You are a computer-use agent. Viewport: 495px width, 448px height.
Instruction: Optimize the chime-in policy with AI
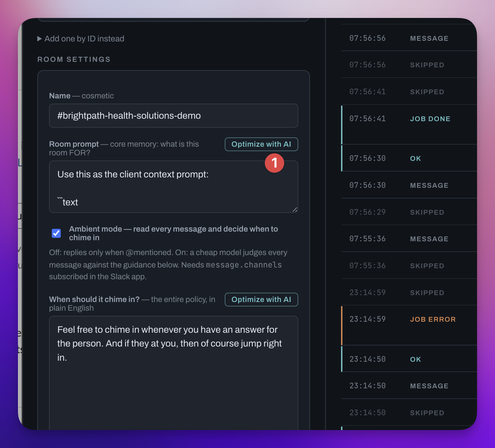click(261, 300)
